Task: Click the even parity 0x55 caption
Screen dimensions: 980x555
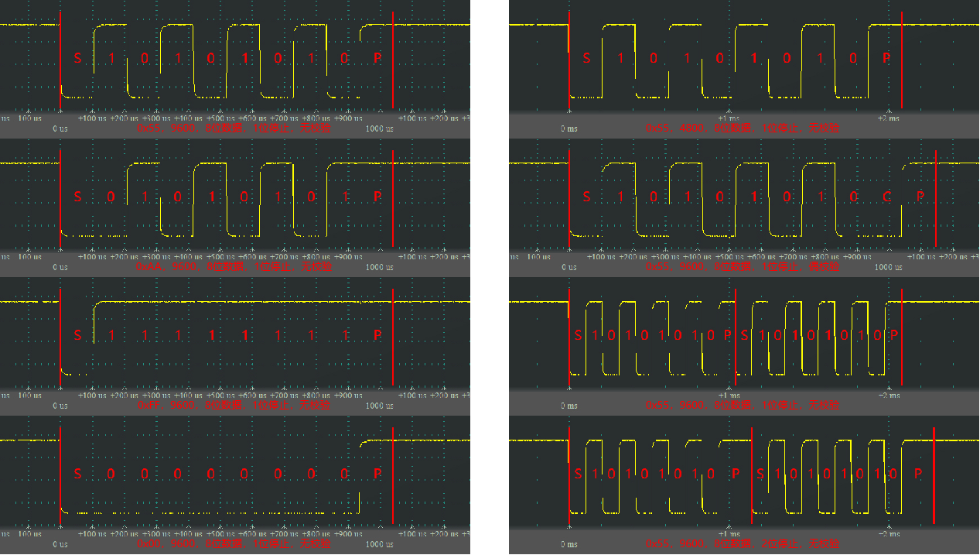Action: click(x=742, y=266)
